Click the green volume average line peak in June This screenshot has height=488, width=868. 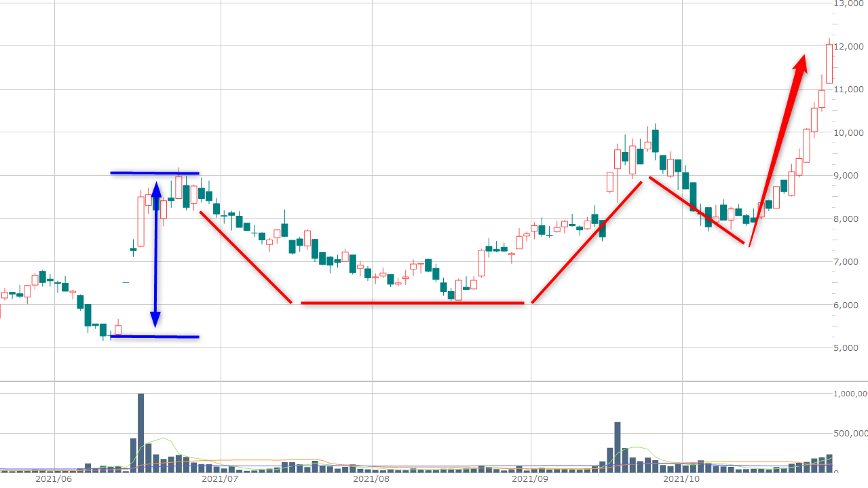(x=163, y=438)
